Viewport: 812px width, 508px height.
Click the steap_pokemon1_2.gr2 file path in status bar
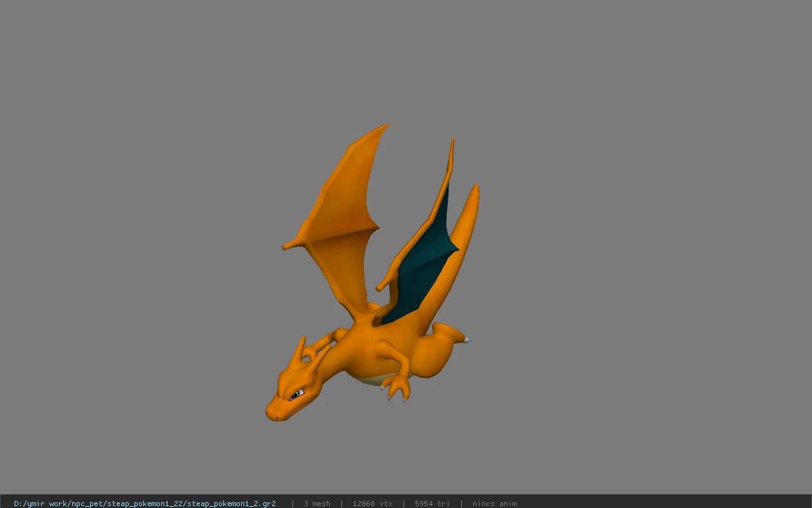(x=145, y=504)
